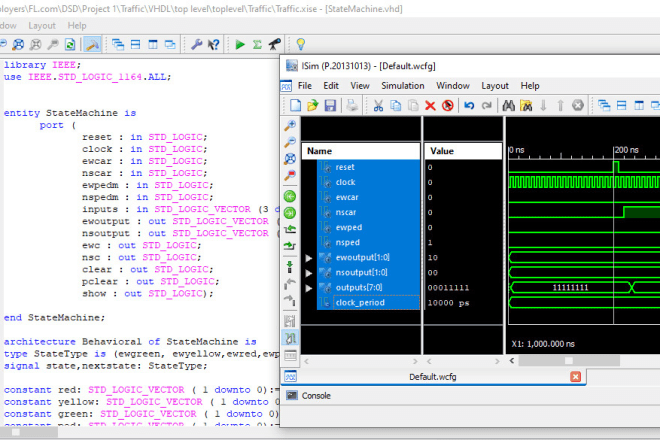Toggle the Snap to Transition icon
This screenshot has width=660, height=440.
point(290,338)
